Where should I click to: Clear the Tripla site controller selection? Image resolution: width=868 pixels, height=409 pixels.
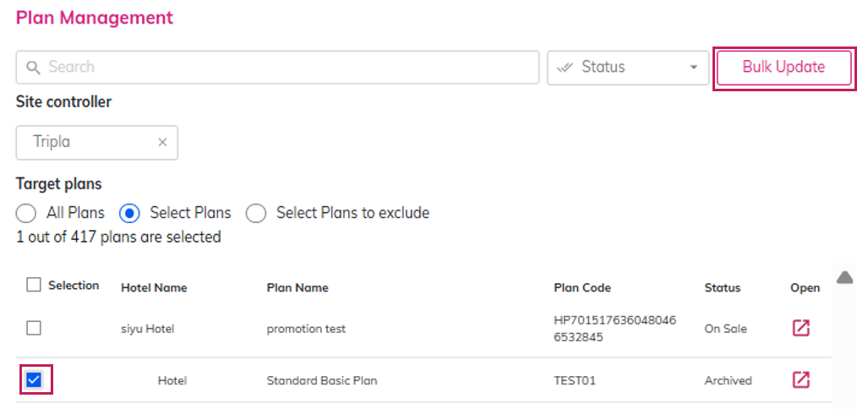pos(162,142)
